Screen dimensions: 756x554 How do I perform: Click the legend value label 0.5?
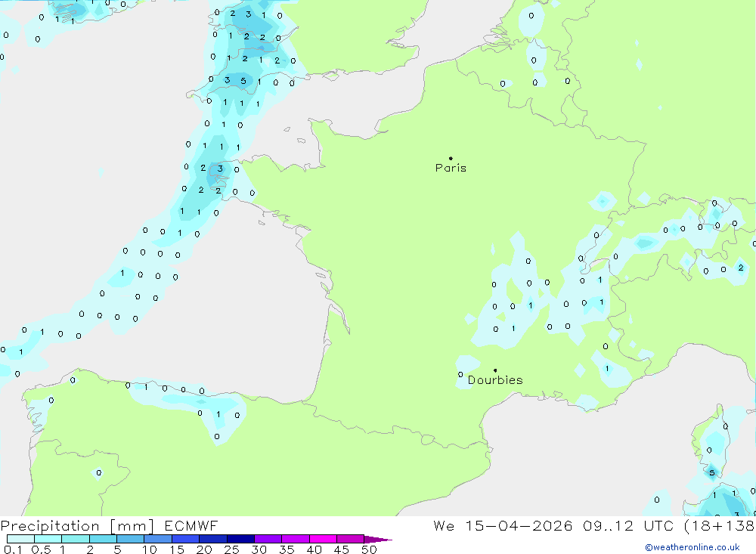41,549
